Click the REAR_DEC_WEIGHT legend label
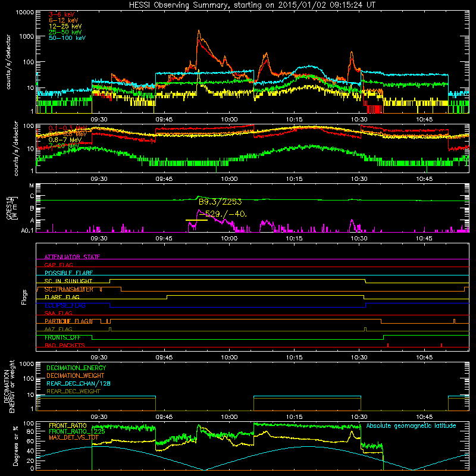 pos(73,392)
